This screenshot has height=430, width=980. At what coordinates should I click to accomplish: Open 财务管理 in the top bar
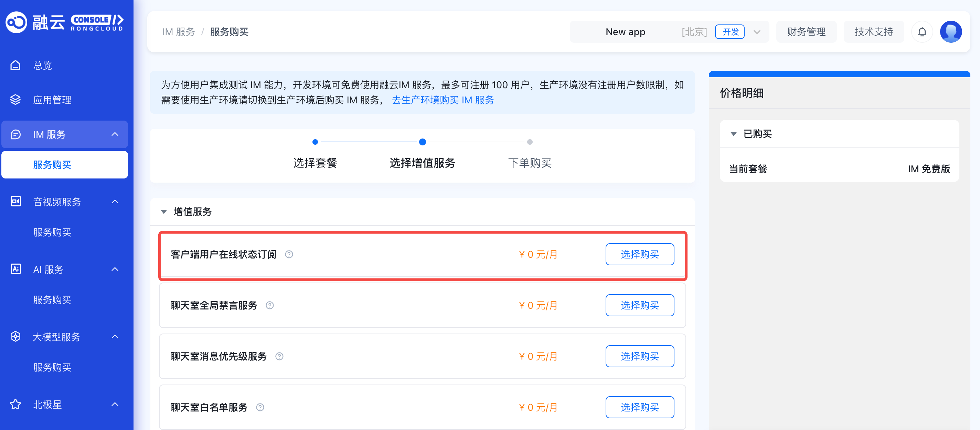(x=806, y=32)
